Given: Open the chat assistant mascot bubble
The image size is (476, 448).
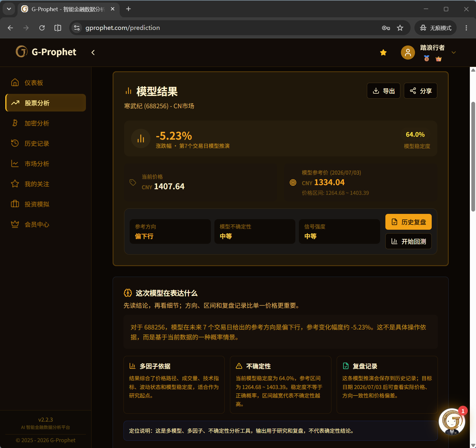Looking at the screenshot, I should point(452,422).
